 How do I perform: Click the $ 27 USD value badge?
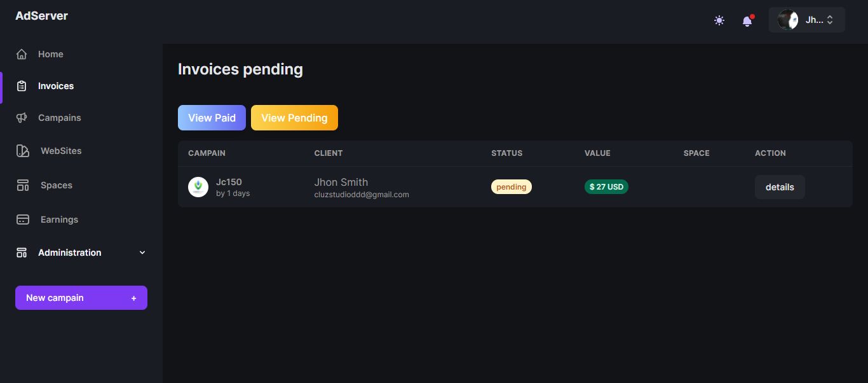click(x=606, y=187)
